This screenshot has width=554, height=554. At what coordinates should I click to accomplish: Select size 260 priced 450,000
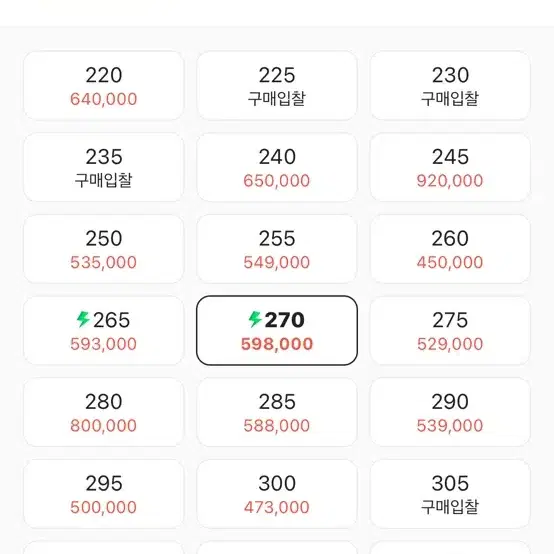pos(450,249)
